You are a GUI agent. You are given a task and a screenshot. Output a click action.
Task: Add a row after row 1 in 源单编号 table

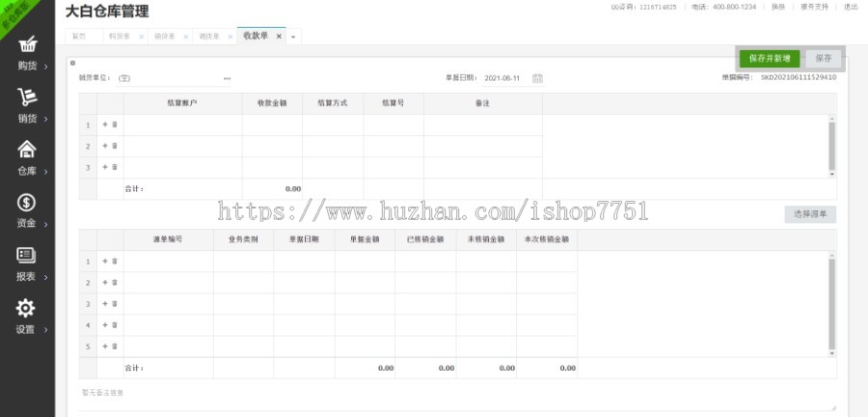click(105, 261)
